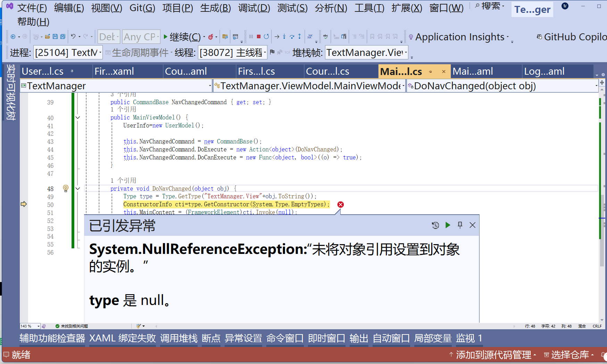
Task: Collapse the DoNavChanged method at line 48
Action: 78,189
